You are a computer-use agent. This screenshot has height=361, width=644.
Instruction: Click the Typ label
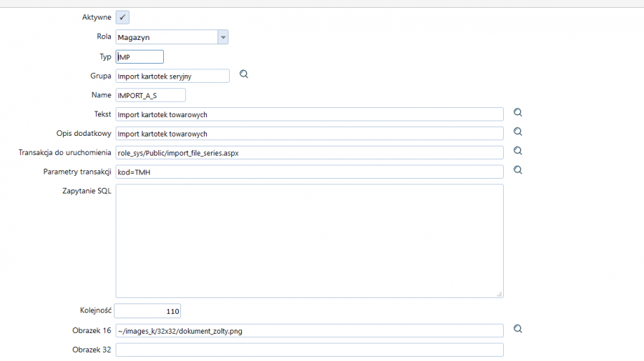(106, 56)
